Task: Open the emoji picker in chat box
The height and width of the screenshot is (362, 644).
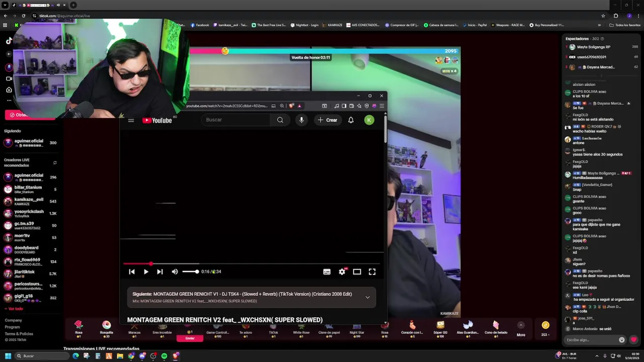Action: coord(622,340)
